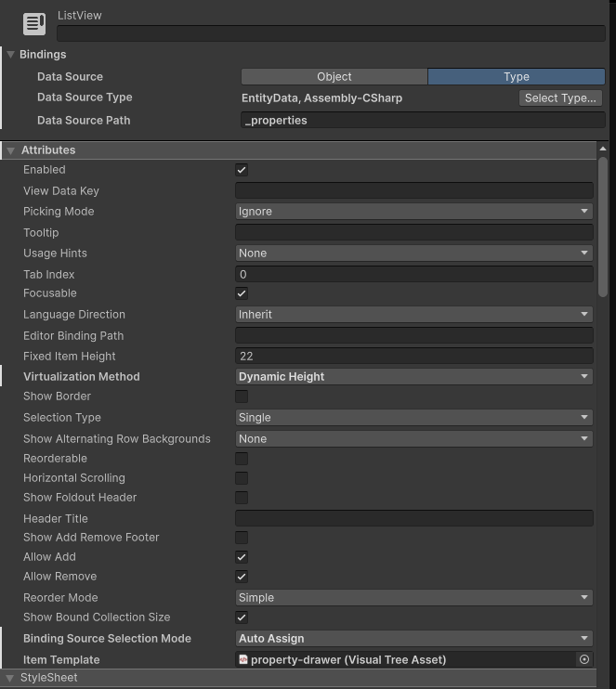616x689 pixels.
Task: Click the Select Type... button
Action: (x=560, y=97)
